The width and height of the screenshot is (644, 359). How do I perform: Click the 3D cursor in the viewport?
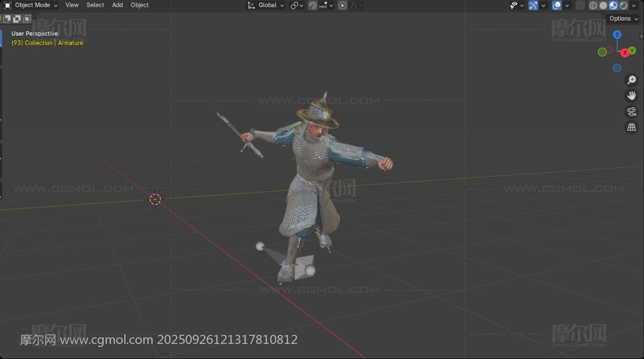[x=155, y=199]
